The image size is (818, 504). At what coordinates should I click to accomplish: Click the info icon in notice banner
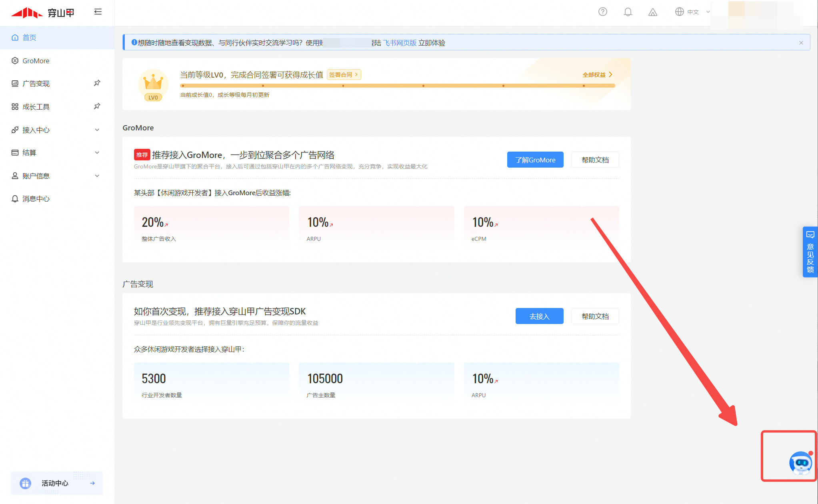(x=134, y=42)
